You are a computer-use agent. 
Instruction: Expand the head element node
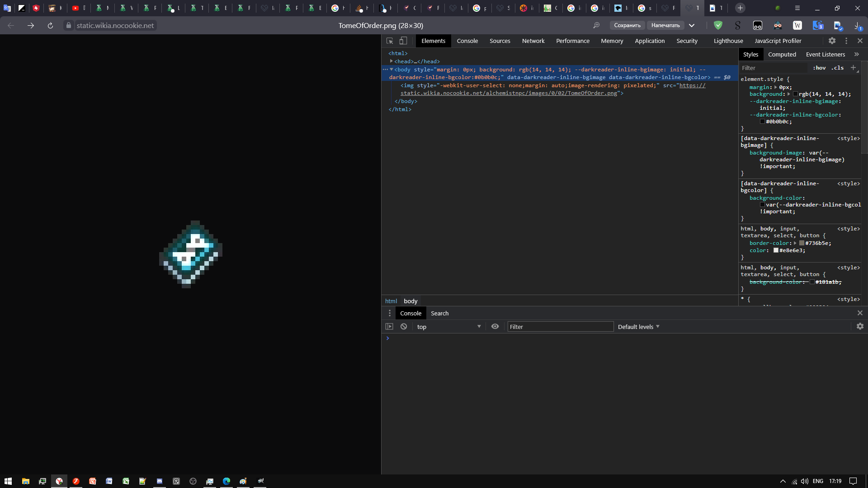coord(392,61)
